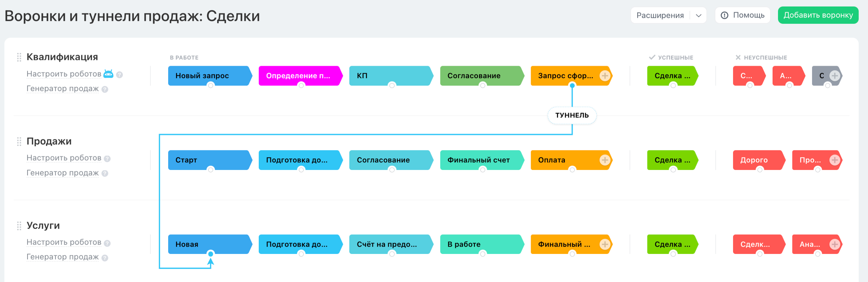Select the magenta Определение п... stage
This screenshot has height=282, width=868.
click(298, 76)
